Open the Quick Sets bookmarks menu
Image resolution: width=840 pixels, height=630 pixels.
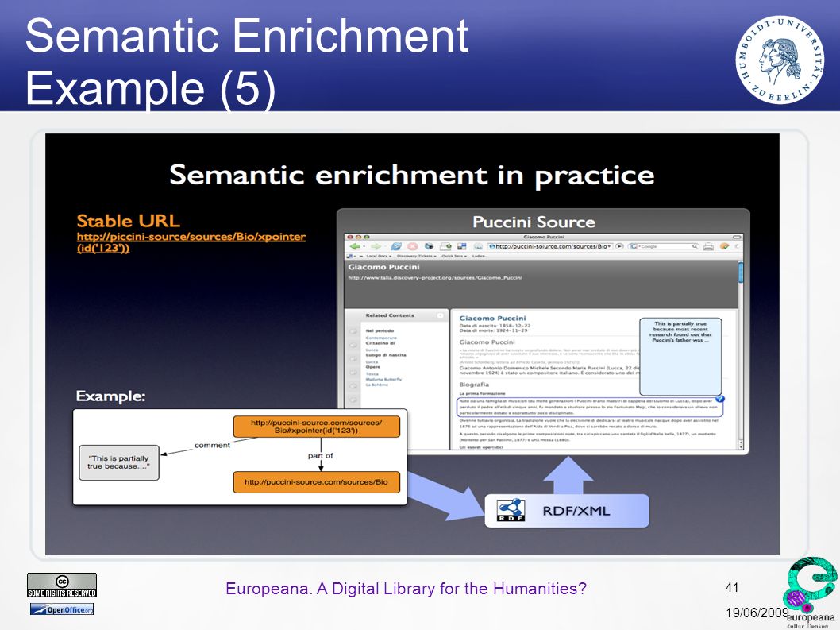[454, 257]
